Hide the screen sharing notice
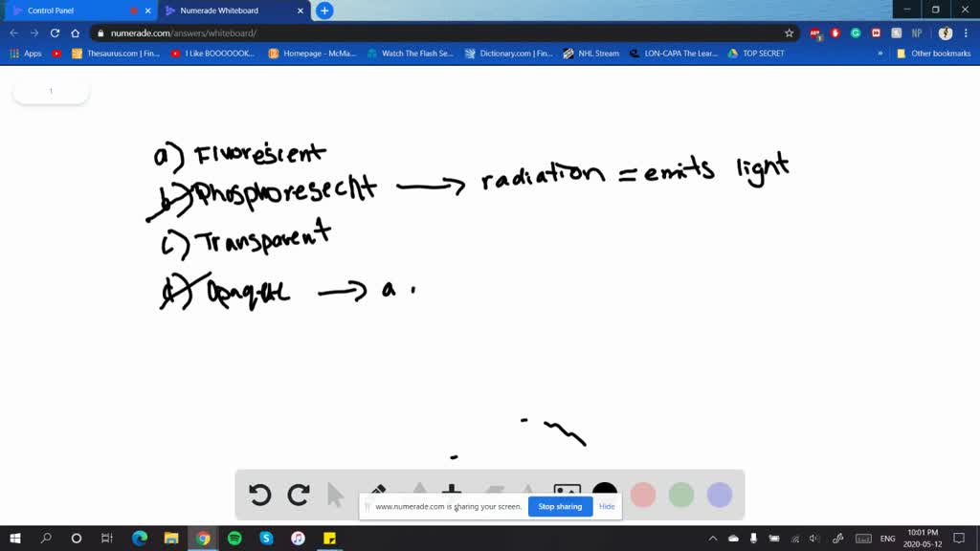The image size is (980, 551). click(607, 507)
